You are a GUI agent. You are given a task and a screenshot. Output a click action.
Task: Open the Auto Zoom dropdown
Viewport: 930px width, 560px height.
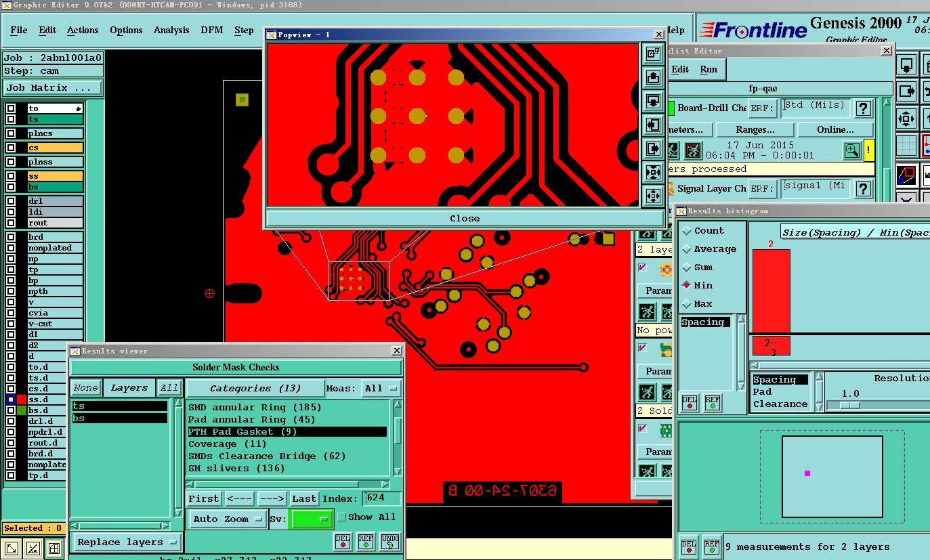227,519
